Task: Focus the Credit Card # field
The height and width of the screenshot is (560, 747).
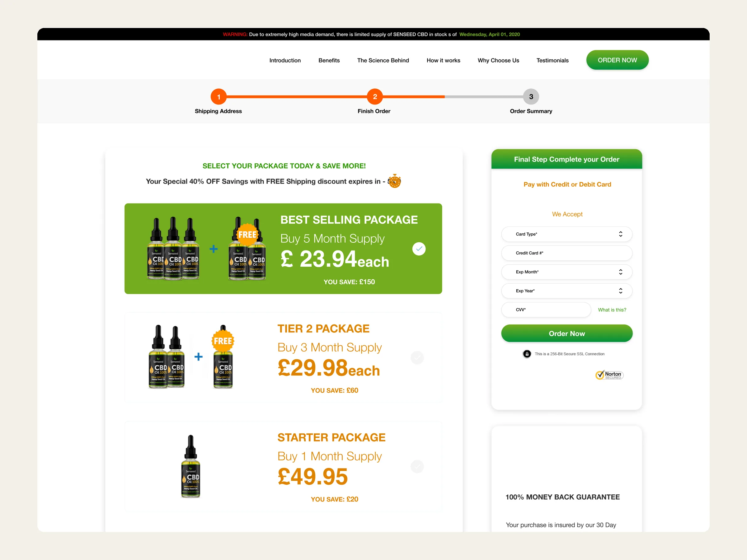Action: 567,253
